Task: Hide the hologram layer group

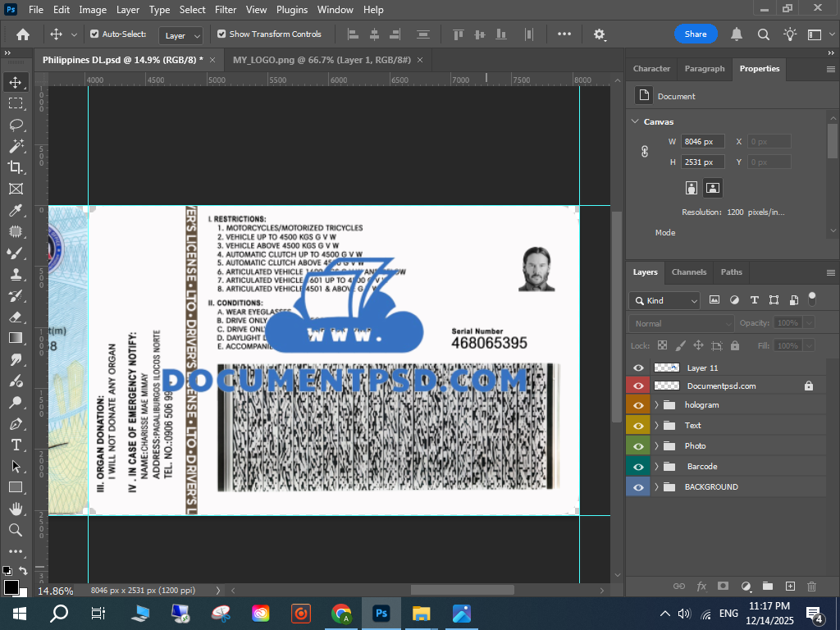Action: (x=639, y=405)
